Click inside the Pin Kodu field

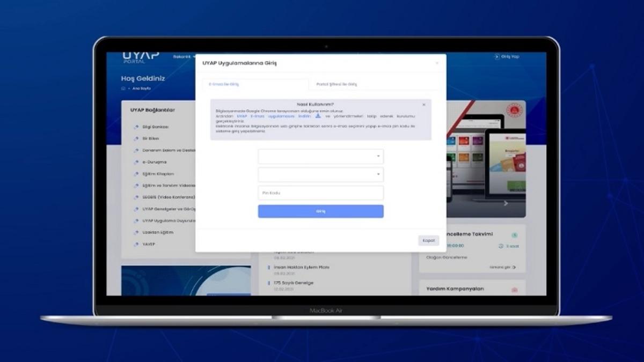point(320,193)
